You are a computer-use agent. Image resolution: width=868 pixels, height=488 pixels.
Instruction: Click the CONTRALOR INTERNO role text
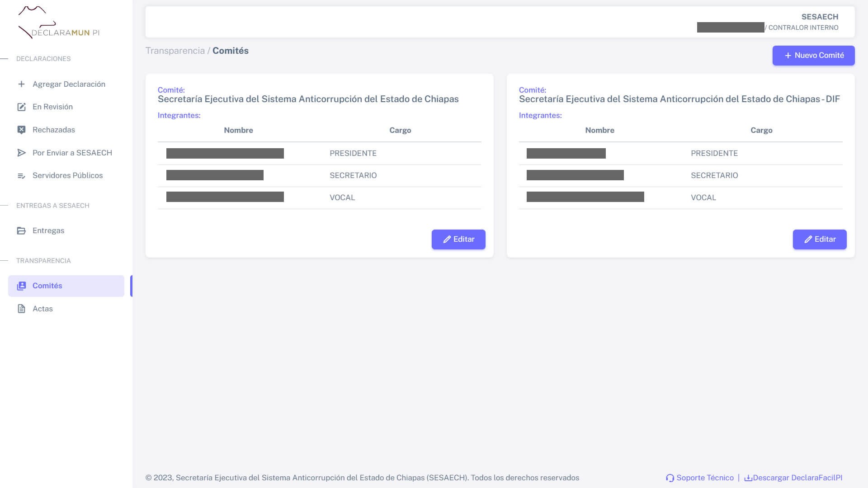[x=803, y=28]
